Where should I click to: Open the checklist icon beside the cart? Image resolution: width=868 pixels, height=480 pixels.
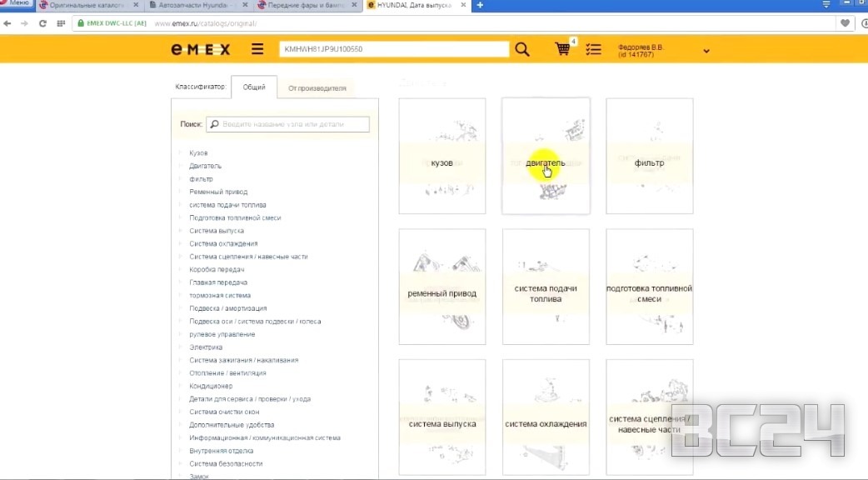point(593,49)
